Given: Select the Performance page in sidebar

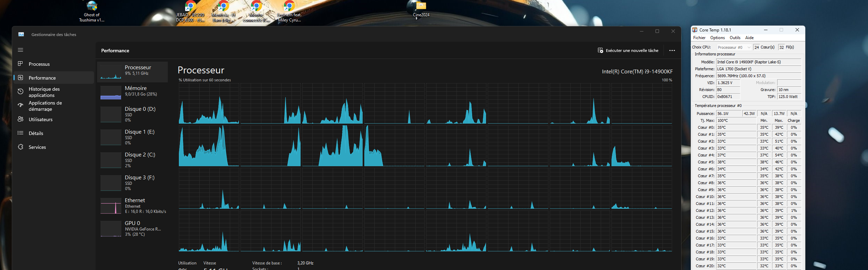Looking at the screenshot, I should coord(54,78).
